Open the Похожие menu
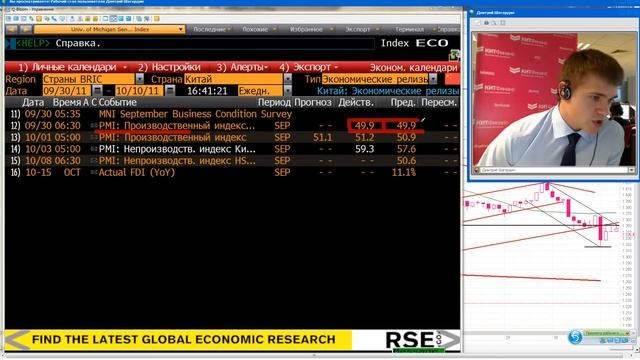This screenshot has height=360, width=640. pos(259,29)
